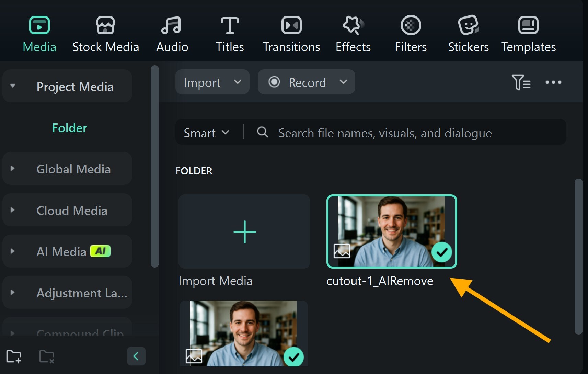Viewport: 588px width, 374px height.
Task: Collapse the Project Media section
Action: (x=13, y=86)
